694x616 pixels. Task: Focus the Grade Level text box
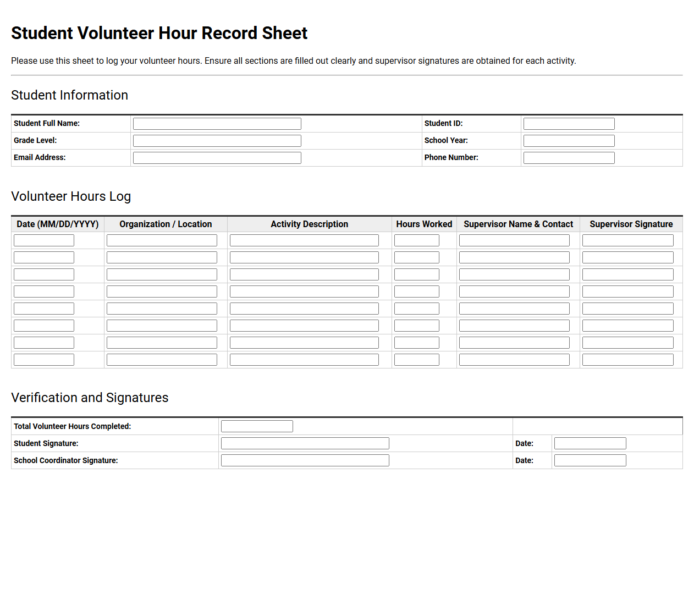(x=217, y=141)
